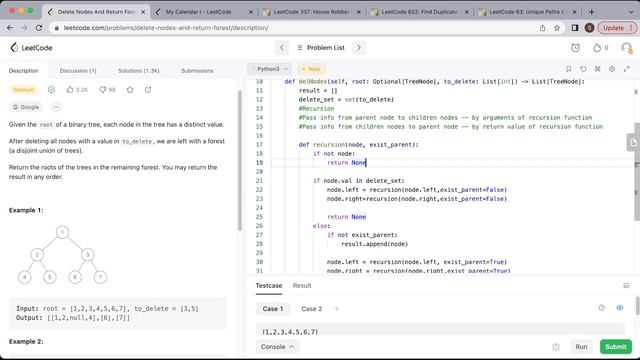
Task: Share page from address bar
Action: (x=542, y=28)
